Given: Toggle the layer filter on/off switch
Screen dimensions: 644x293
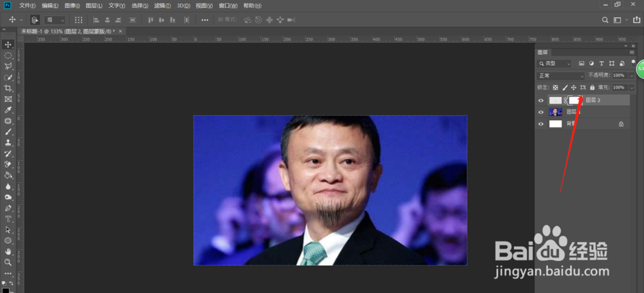Looking at the screenshot, I should click(633, 63).
